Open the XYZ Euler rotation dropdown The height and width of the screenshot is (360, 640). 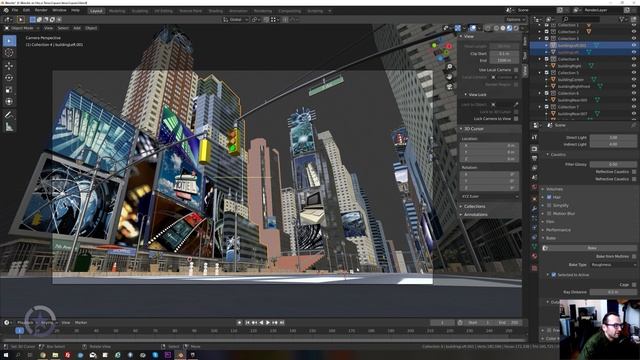click(489, 196)
